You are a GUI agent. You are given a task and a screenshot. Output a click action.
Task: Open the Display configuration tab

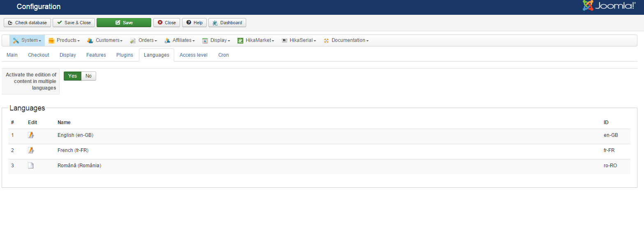68,55
